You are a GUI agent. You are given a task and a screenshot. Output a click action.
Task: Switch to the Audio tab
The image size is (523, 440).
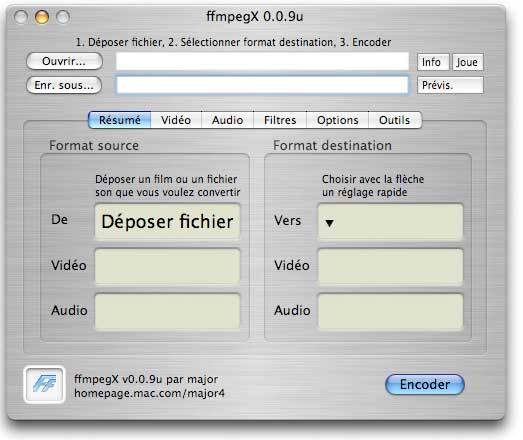(x=227, y=120)
